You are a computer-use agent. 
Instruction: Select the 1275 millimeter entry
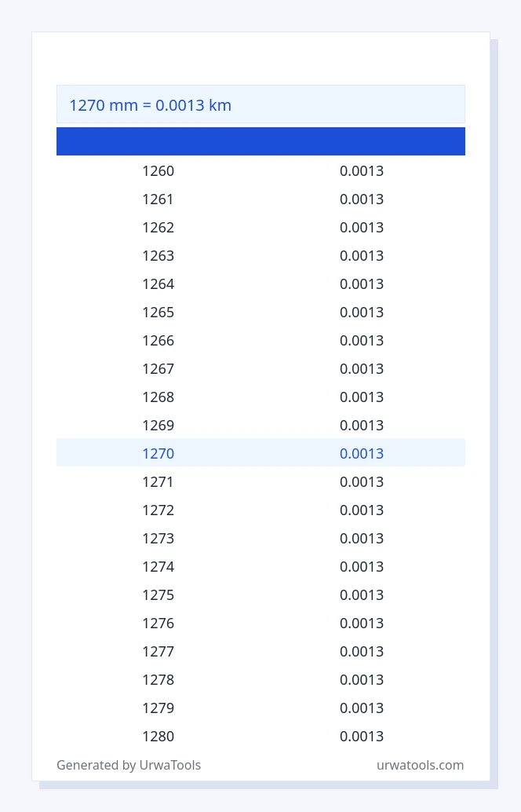tap(158, 595)
